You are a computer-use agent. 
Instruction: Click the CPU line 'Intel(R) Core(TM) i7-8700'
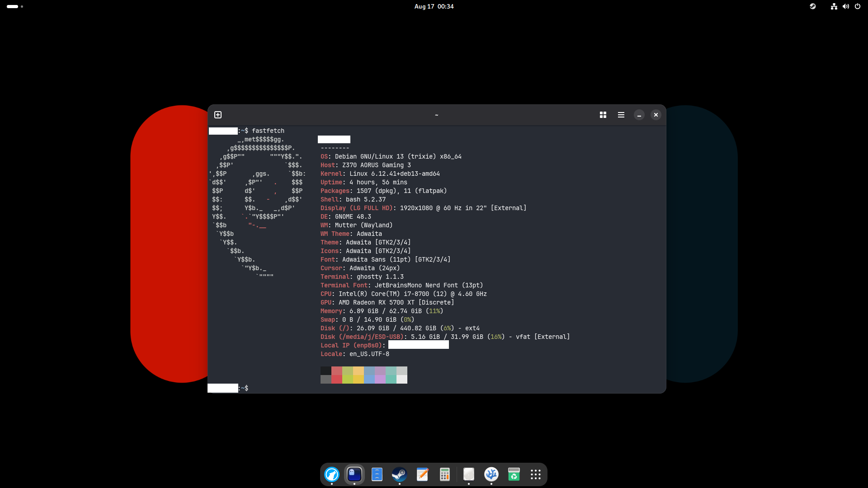coord(384,294)
